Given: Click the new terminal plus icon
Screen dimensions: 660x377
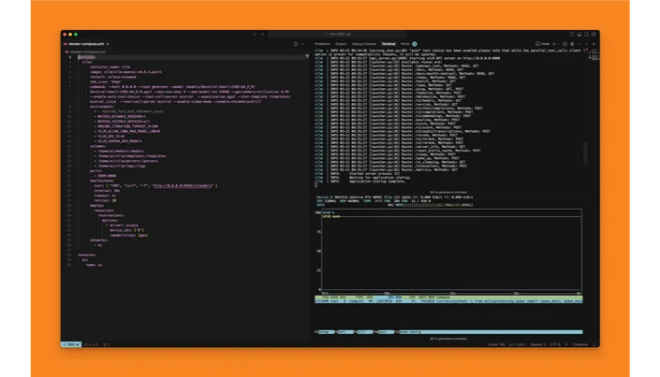Looking at the screenshot, I should (x=554, y=44).
